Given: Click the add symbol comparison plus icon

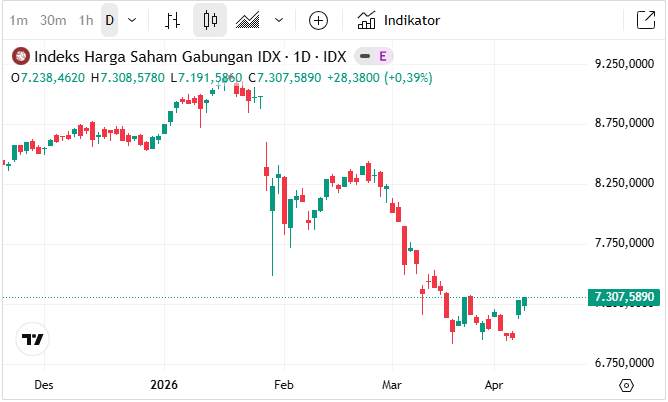Looking at the screenshot, I should pyautogui.click(x=318, y=20).
